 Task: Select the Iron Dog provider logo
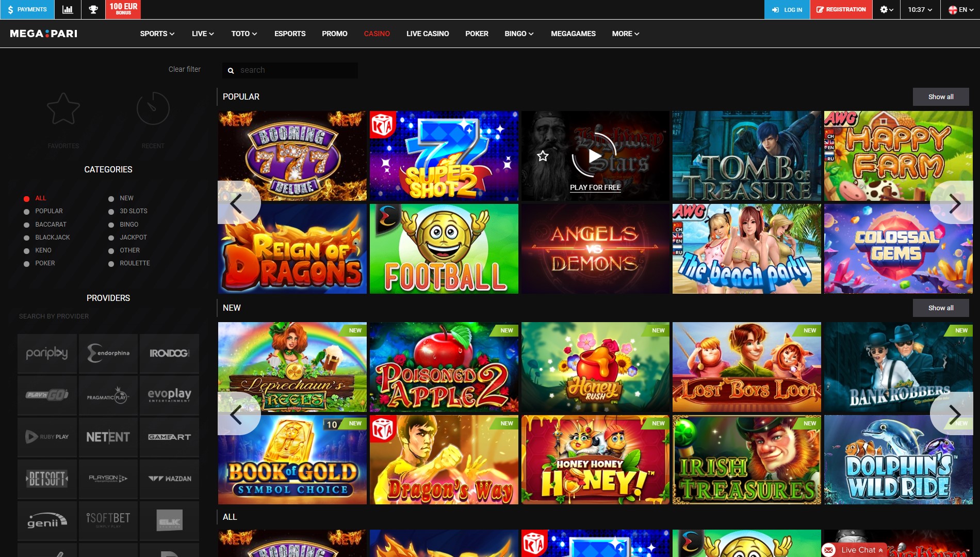point(169,354)
